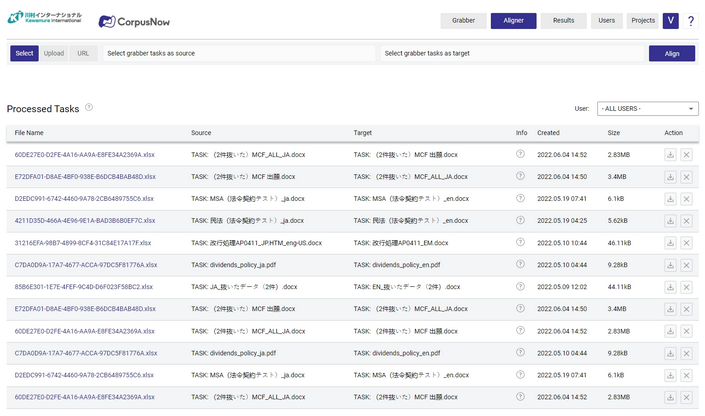Image resolution: width=705 pixels, height=416 pixels.
Task: Show info for the first C7DAD9A xlsx row
Action: point(520,265)
